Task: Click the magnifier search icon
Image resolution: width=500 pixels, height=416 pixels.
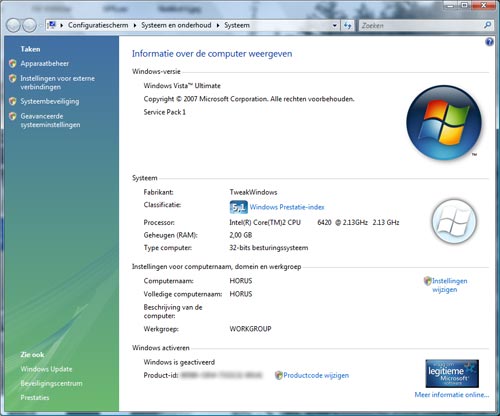Action: pyautogui.click(x=487, y=25)
